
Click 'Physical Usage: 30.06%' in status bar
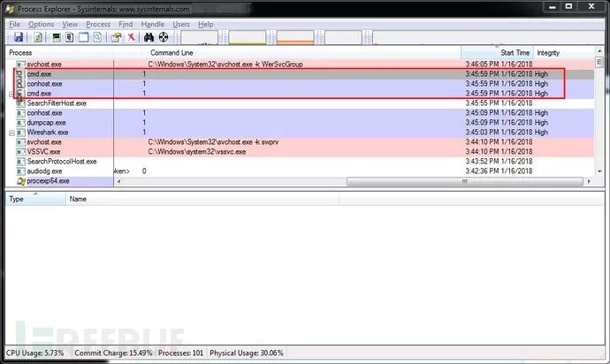click(247, 353)
